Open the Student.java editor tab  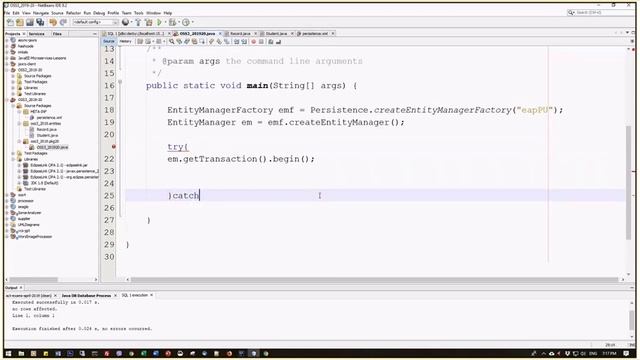click(x=276, y=33)
